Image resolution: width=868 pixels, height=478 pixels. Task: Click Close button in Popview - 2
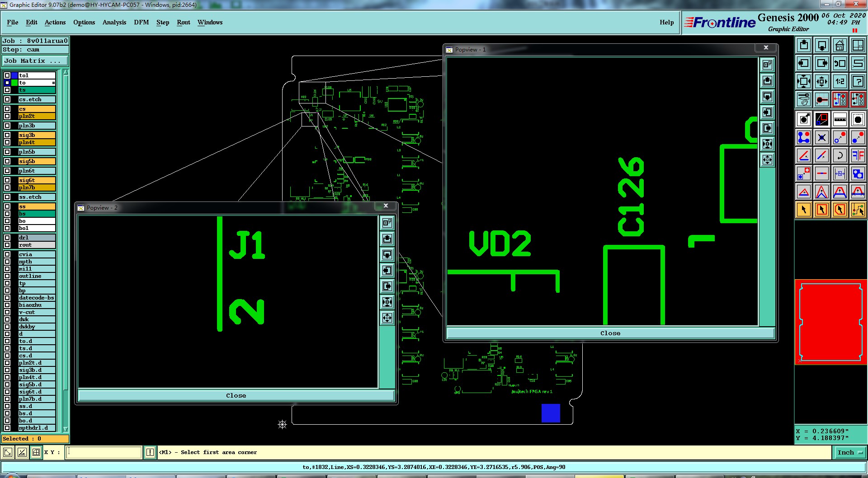tap(236, 395)
